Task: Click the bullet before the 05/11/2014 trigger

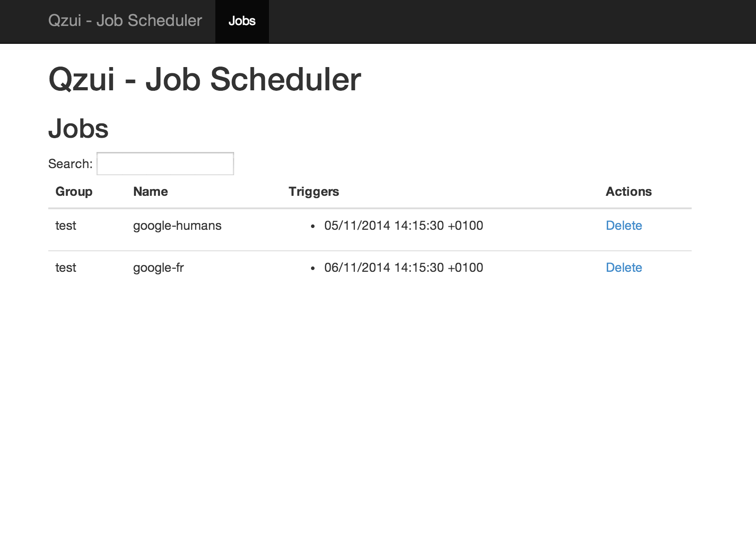Action: 313,226
